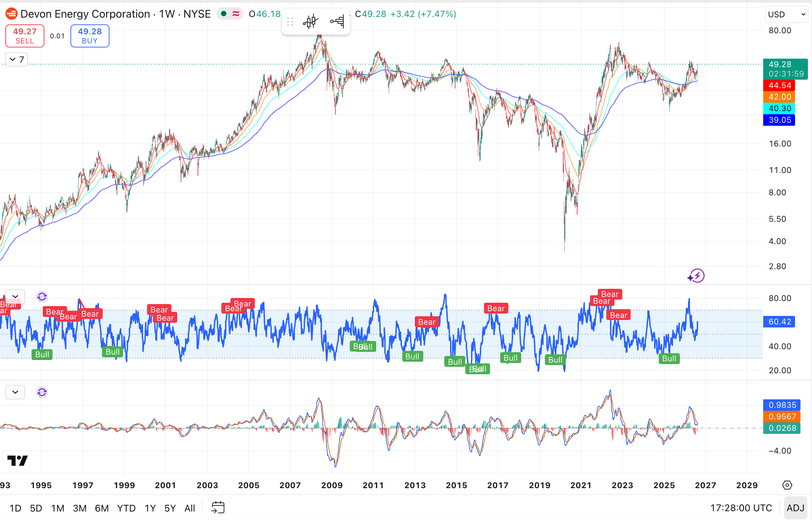Click the Devon Energy logo icon
The height and width of the screenshot is (520, 812).
(12, 14)
